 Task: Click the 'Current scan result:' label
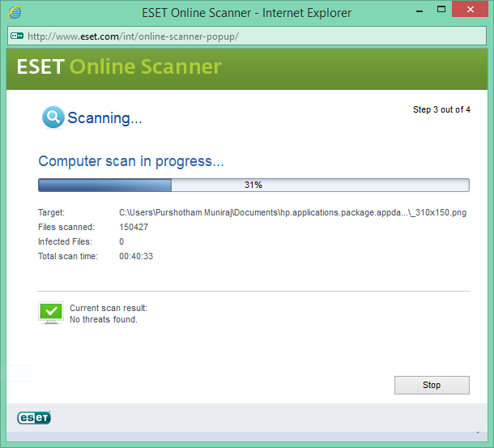point(109,308)
